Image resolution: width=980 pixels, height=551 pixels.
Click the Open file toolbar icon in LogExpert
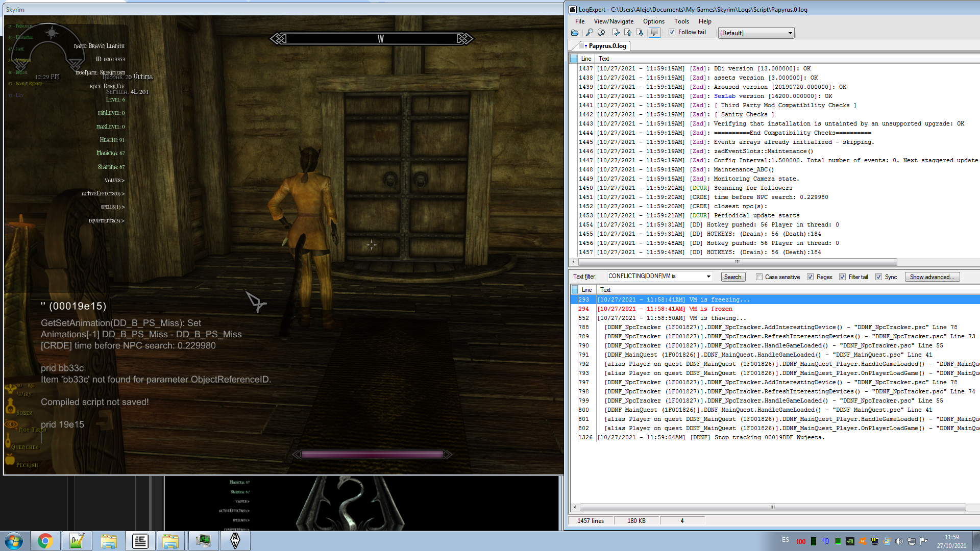pos(575,33)
